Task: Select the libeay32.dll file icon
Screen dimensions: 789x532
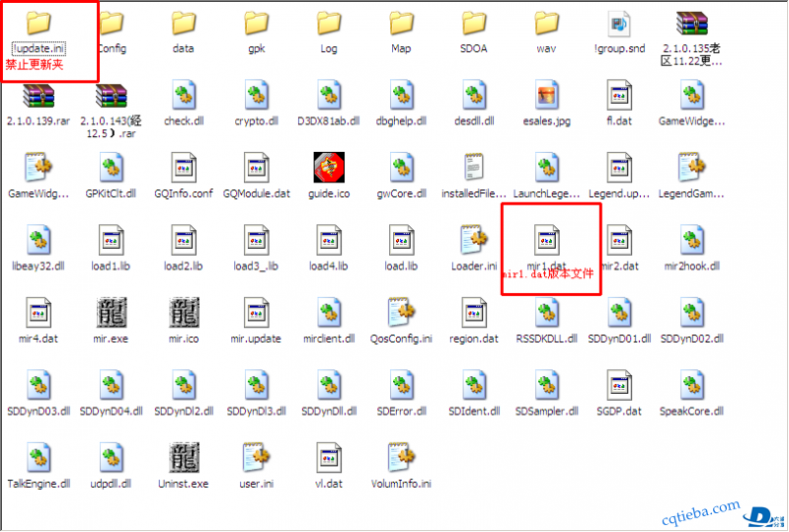Action: pos(39,240)
